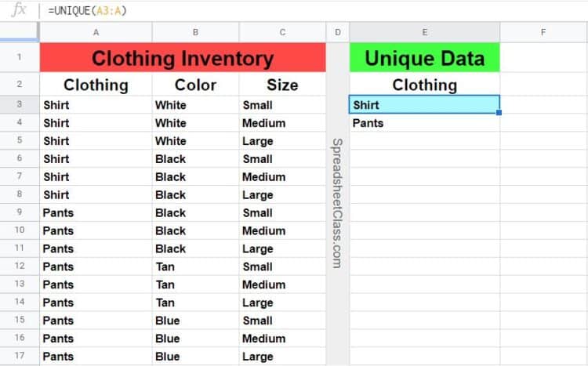Viewport: 588px width, 366px height.
Task: Select the highlighted Shirt cell in column E
Action: tap(424, 104)
